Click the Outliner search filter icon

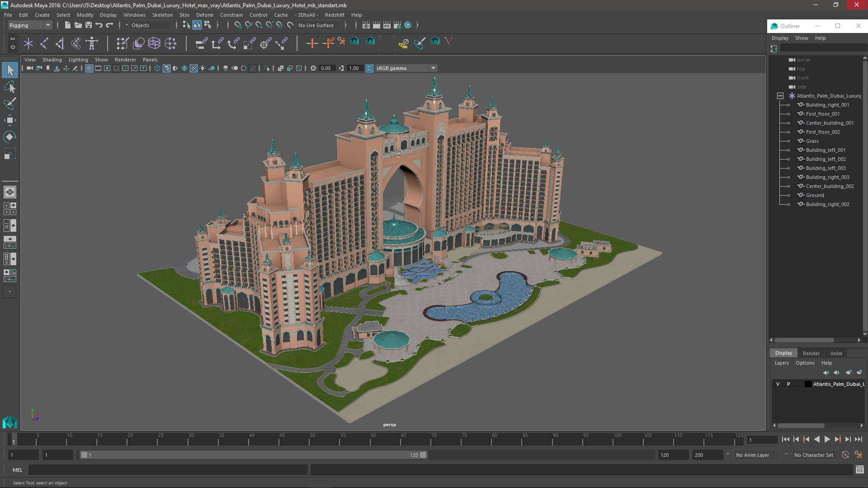(x=774, y=48)
